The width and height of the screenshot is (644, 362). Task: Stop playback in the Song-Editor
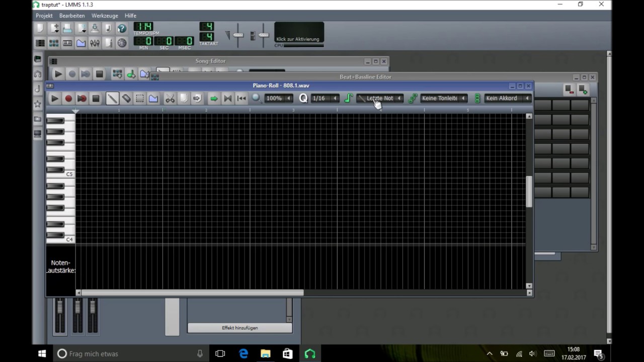coord(99,74)
